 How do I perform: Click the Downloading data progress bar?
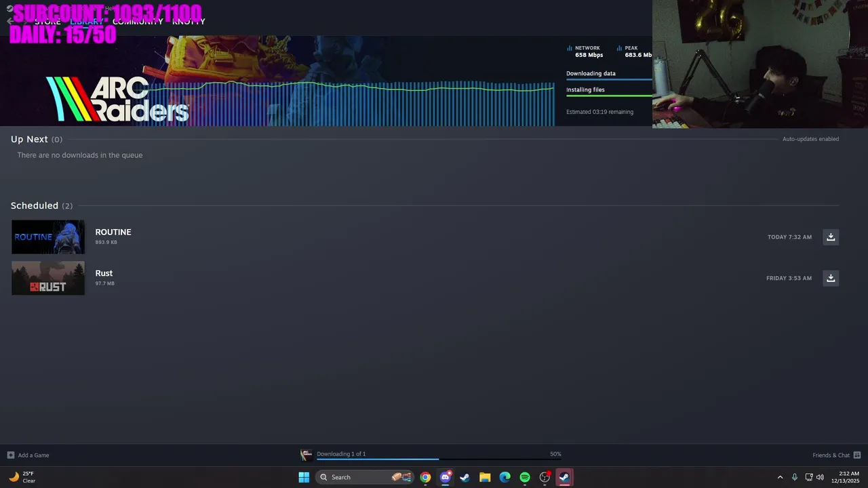[609, 79]
